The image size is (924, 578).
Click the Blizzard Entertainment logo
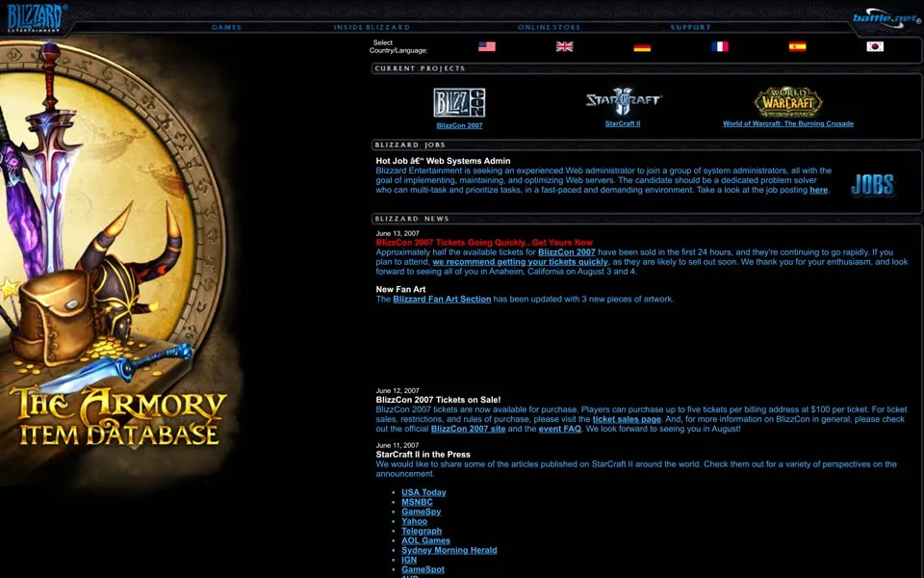coord(37,17)
